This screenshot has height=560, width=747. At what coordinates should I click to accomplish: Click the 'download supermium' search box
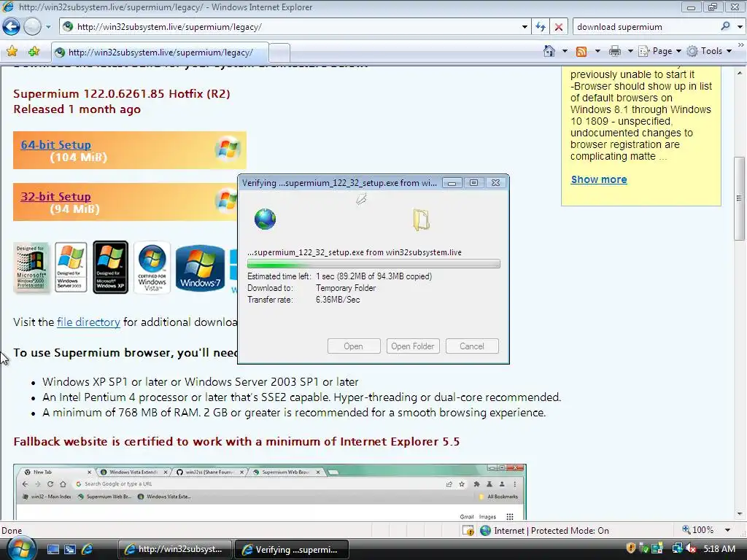pyautogui.click(x=646, y=27)
